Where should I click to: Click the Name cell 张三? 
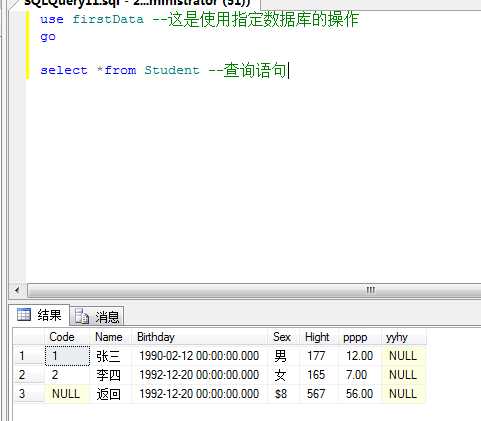click(111, 356)
